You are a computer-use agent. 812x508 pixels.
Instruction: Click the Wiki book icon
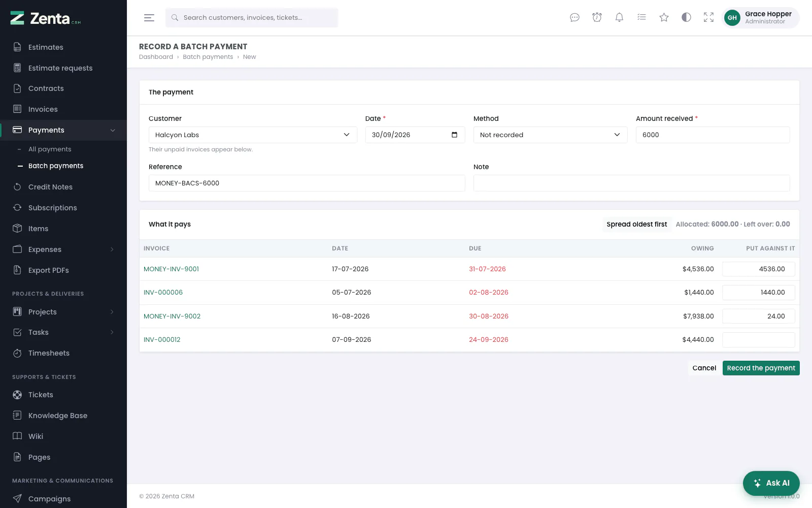click(x=17, y=436)
